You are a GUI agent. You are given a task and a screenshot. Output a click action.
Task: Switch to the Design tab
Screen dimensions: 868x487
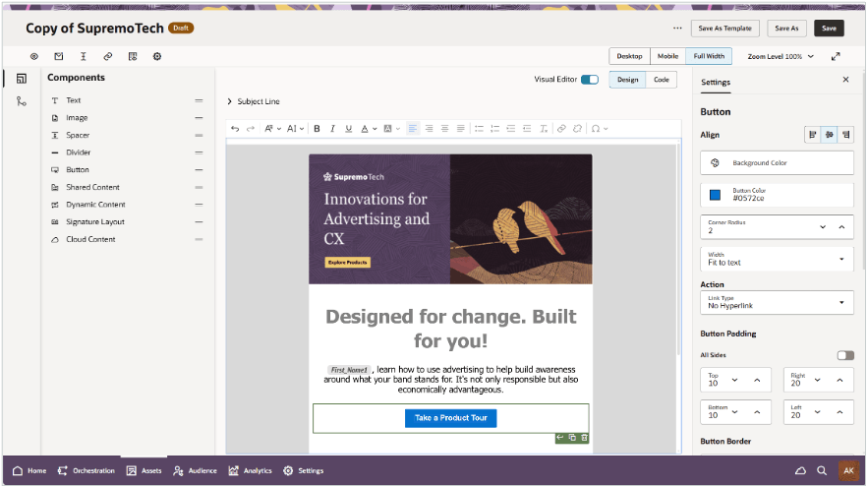click(628, 80)
